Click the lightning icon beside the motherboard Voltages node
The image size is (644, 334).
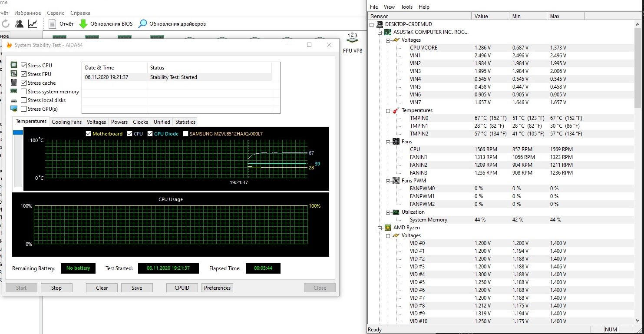coord(396,40)
